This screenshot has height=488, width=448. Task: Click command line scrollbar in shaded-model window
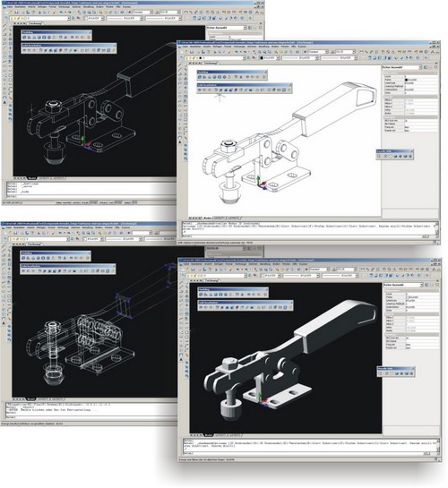pos(438,447)
